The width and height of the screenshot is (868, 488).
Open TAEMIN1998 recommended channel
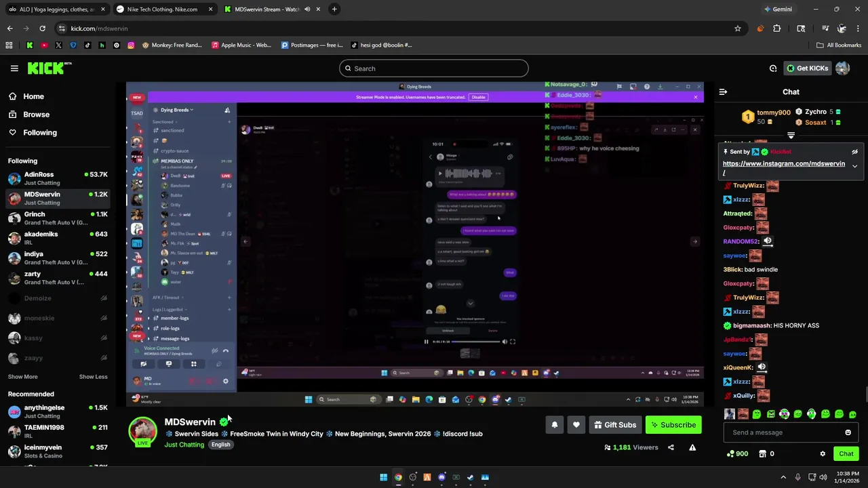[58, 431]
